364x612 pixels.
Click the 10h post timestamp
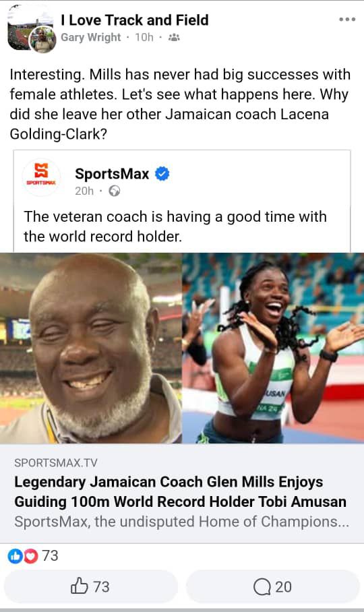(144, 38)
